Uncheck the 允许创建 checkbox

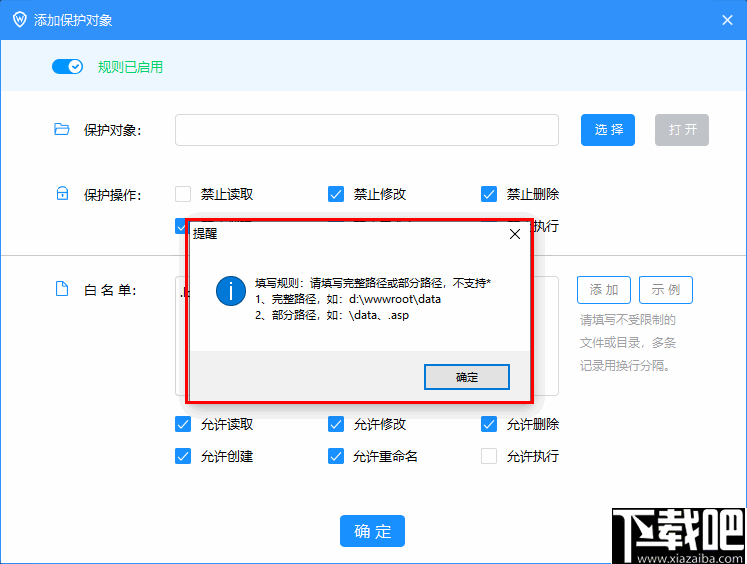click(x=183, y=456)
